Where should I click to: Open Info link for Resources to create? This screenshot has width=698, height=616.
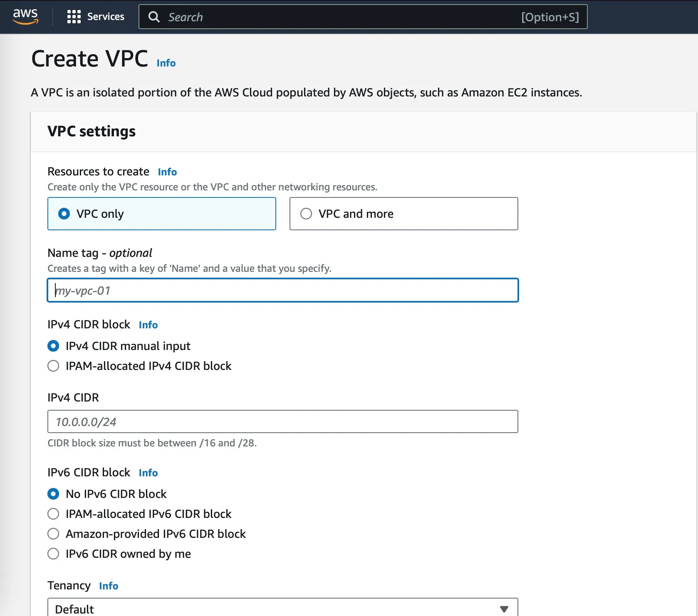click(x=167, y=172)
